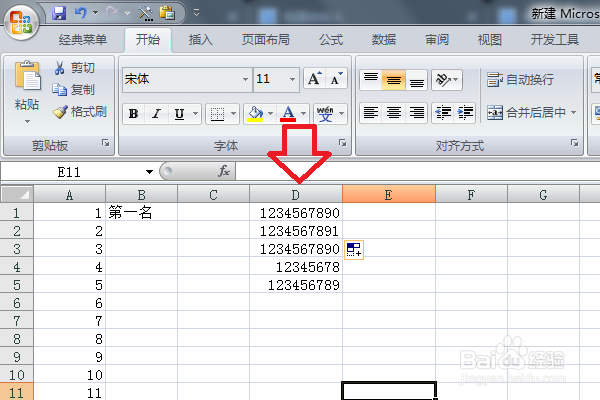The width and height of the screenshot is (600, 400).
Task: Open the 开发工具 tab
Action: (554, 39)
